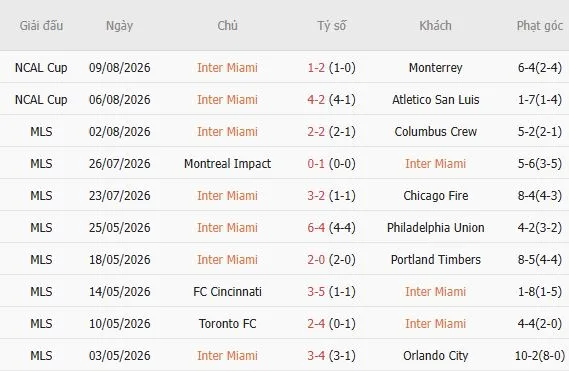Open the 4-2 score on 06/08/2026
This screenshot has width=569, height=372.
(316, 99)
